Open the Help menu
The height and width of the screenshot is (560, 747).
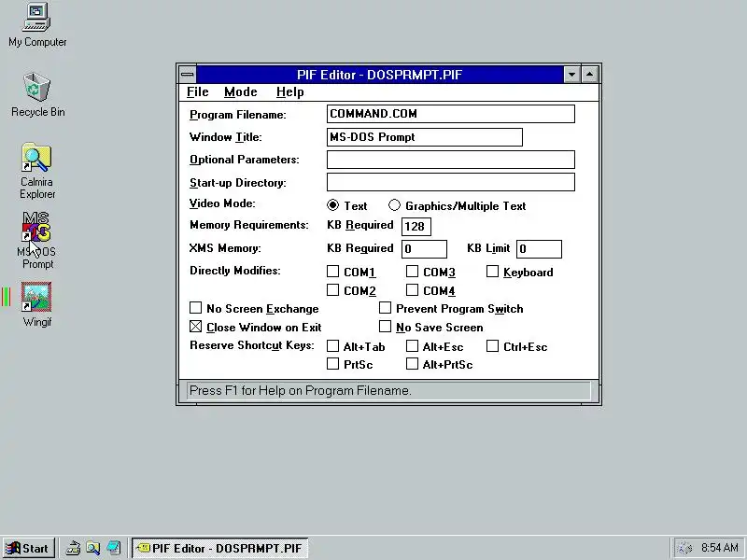pyautogui.click(x=290, y=91)
